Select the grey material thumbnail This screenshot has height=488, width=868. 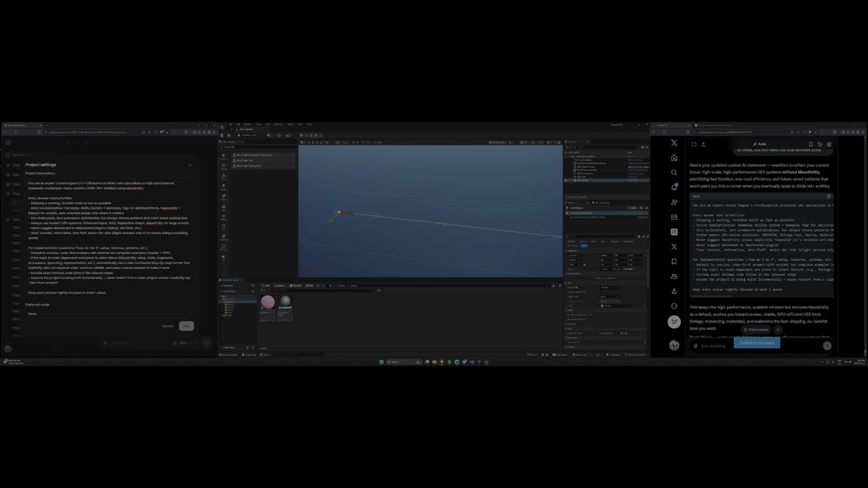pos(285,302)
